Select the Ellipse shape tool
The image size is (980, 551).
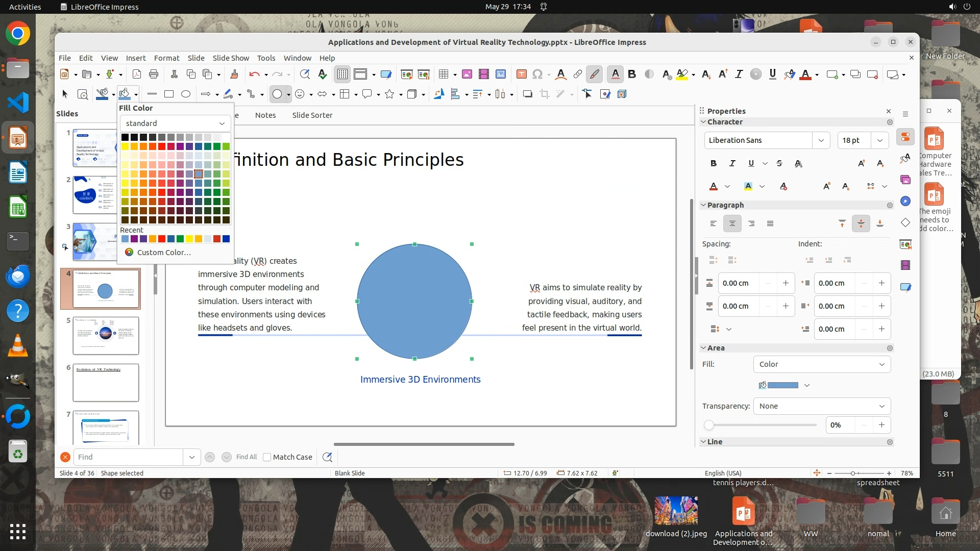pyautogui.click(x=186, y=94)
